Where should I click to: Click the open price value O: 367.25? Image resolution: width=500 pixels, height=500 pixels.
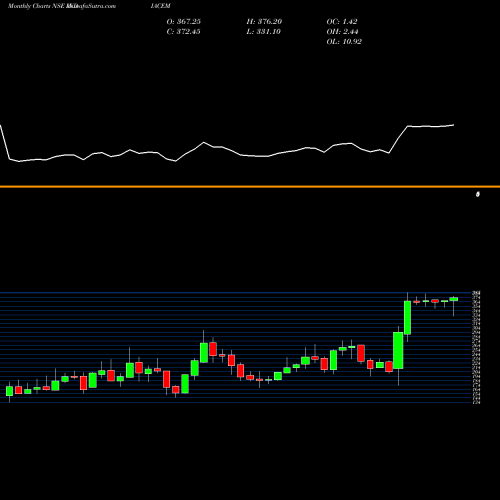pos(184,22)
